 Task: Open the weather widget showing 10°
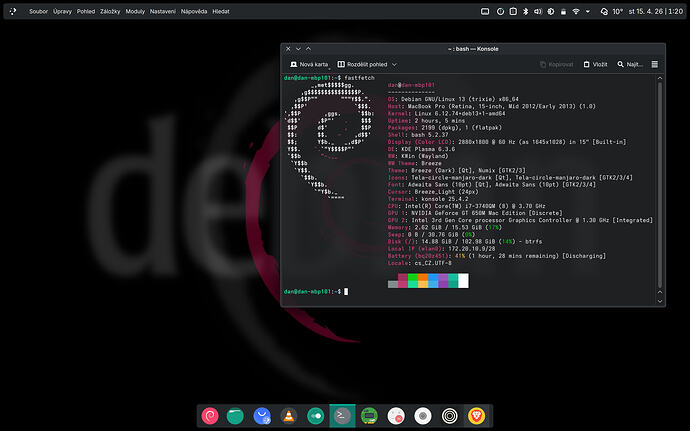pos(612,11)
